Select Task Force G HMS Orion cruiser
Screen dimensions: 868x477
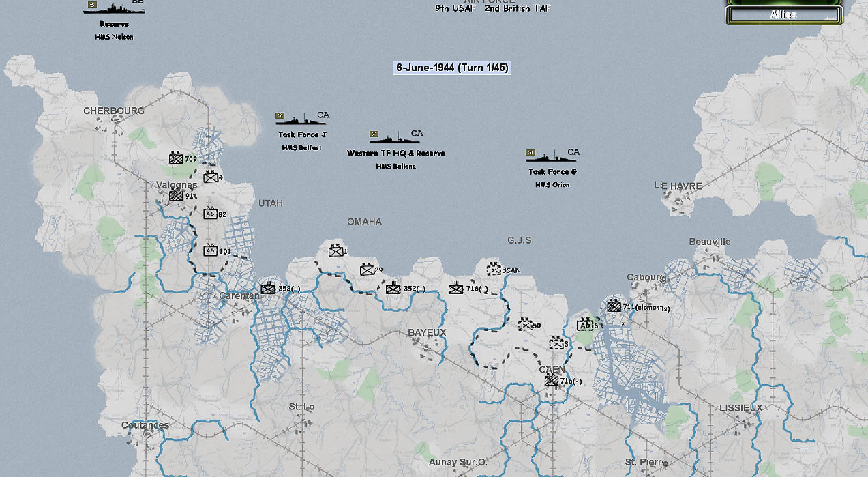point(552,155)
